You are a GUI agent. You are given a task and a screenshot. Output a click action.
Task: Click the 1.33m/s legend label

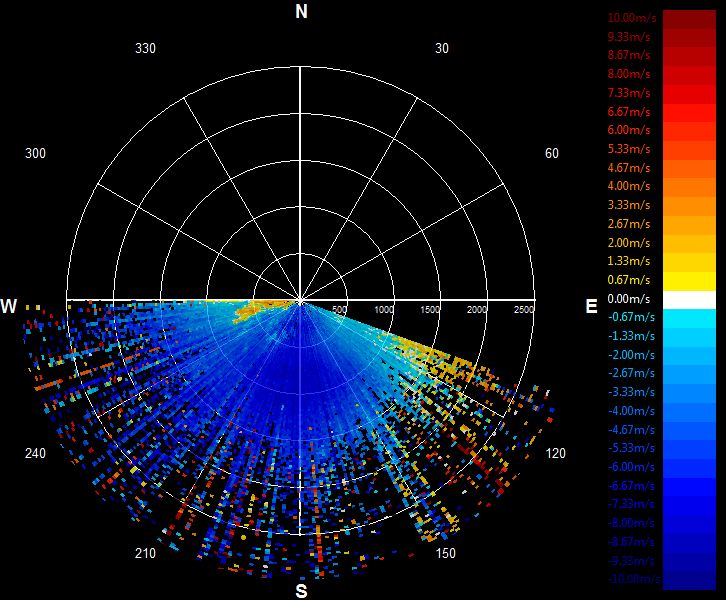[629, 261]
